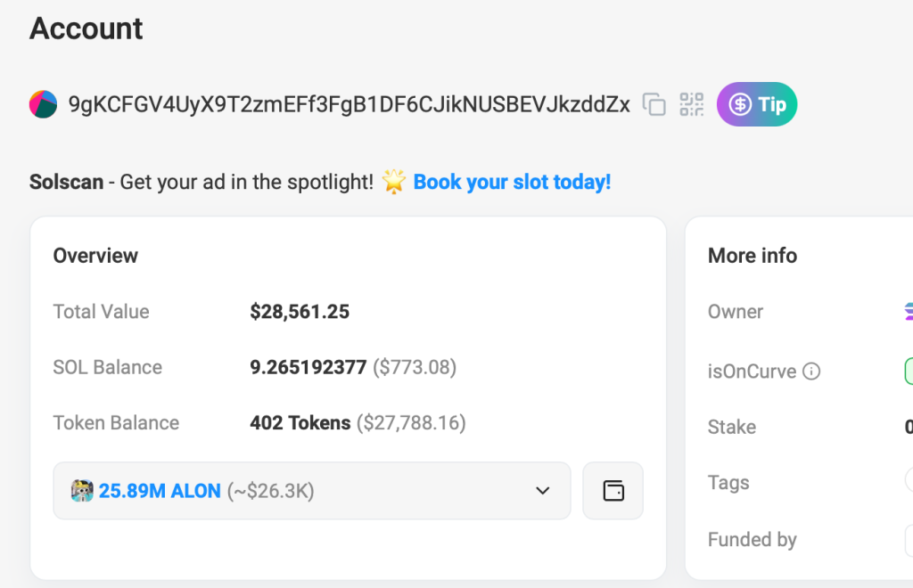Click the More info panel heading
The height and width of the screenshot is (588, 913).
coord(753,256)
